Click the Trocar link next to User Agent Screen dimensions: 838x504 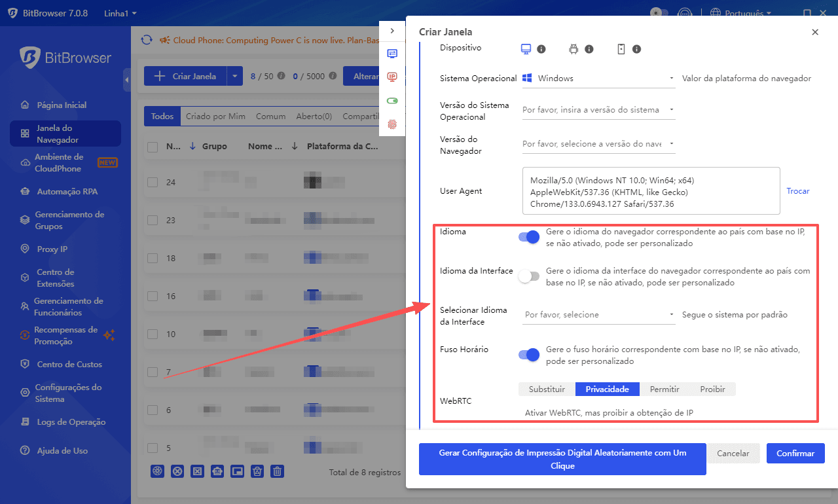click(x=797, y=190)
